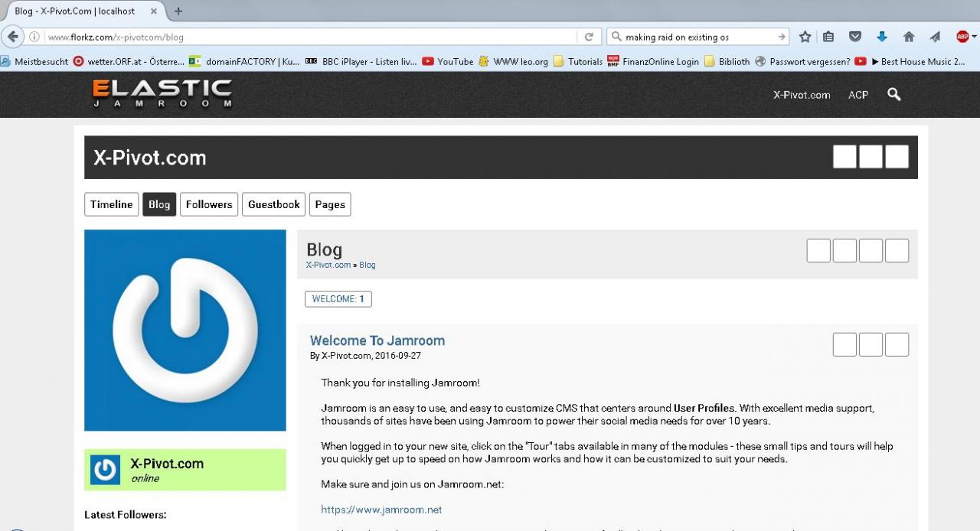This screenshot has height=531, width=980.
Task: Switch to the Timeline profile tab
Action: click(x=112, y=204)
